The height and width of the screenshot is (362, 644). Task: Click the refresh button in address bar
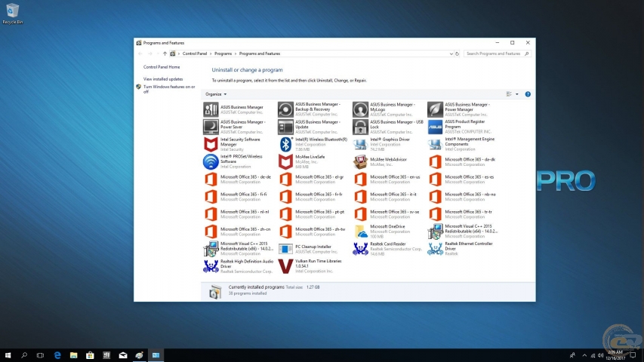[457, 54]
